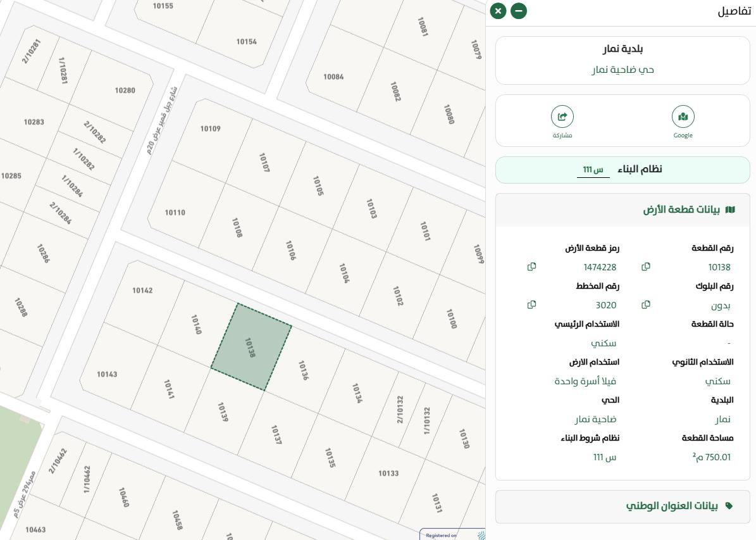Click the building conditions value س 111

[605, 457]
